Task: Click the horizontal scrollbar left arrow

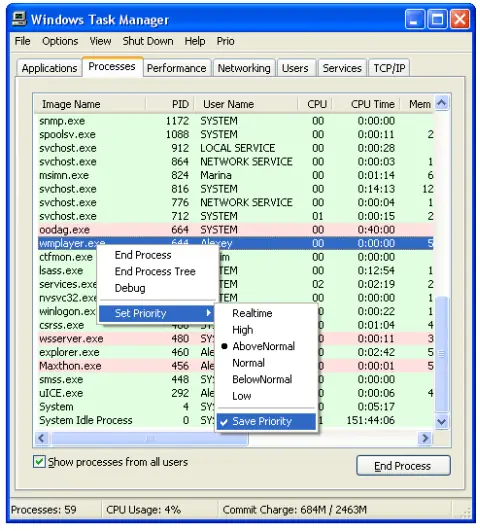Action: click(x=42, y=438)
